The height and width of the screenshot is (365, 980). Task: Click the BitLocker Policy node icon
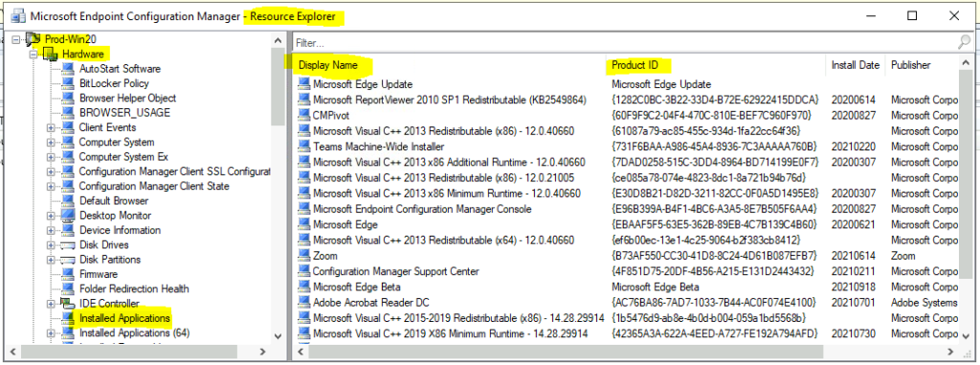point(68,83)
